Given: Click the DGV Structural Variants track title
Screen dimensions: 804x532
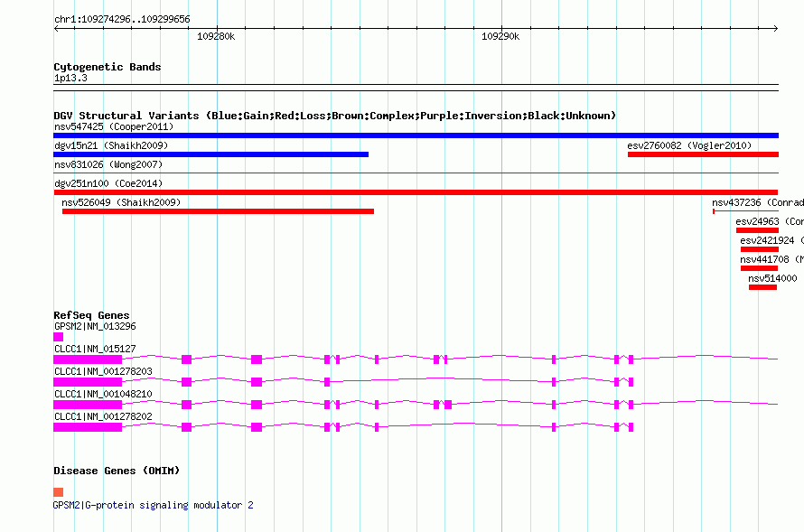Looking at the screenshot, I should 334,116.
